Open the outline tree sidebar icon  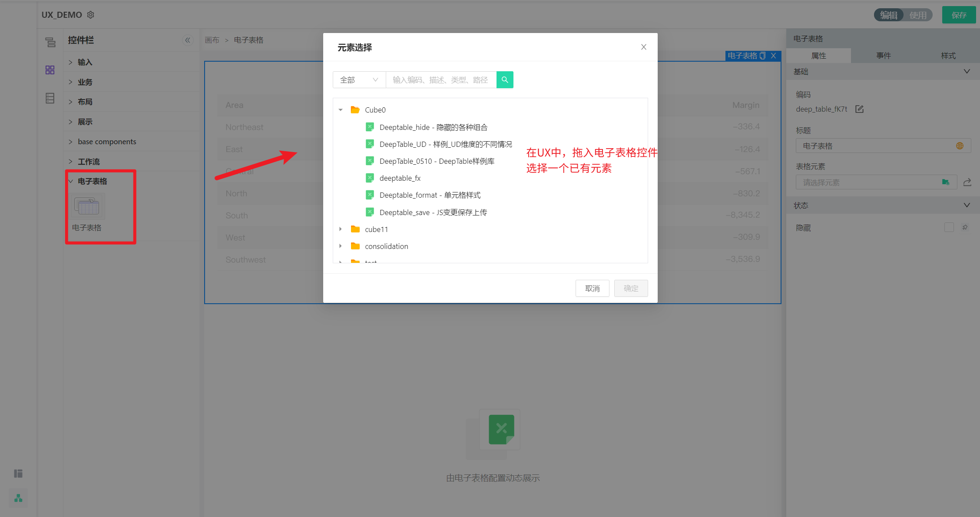click(50, 42)
